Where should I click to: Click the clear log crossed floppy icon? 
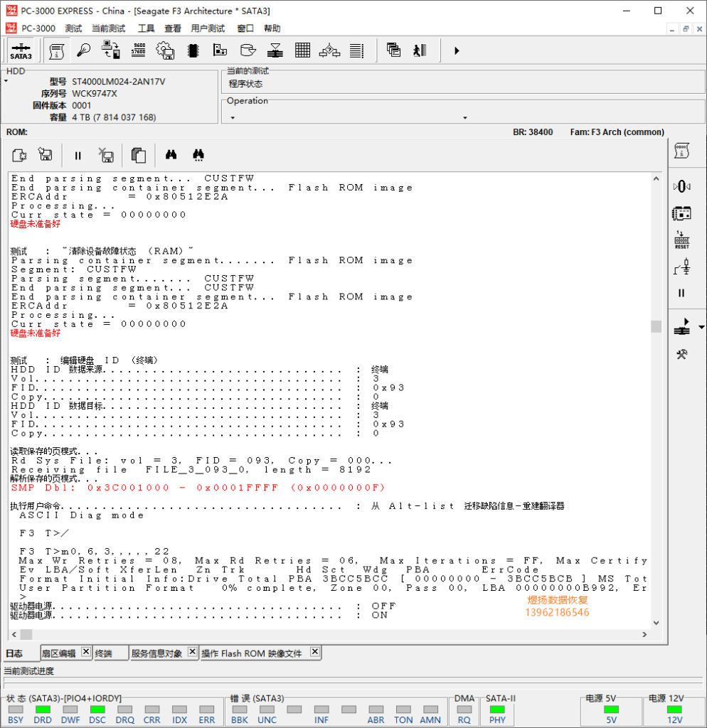[107, 155]
